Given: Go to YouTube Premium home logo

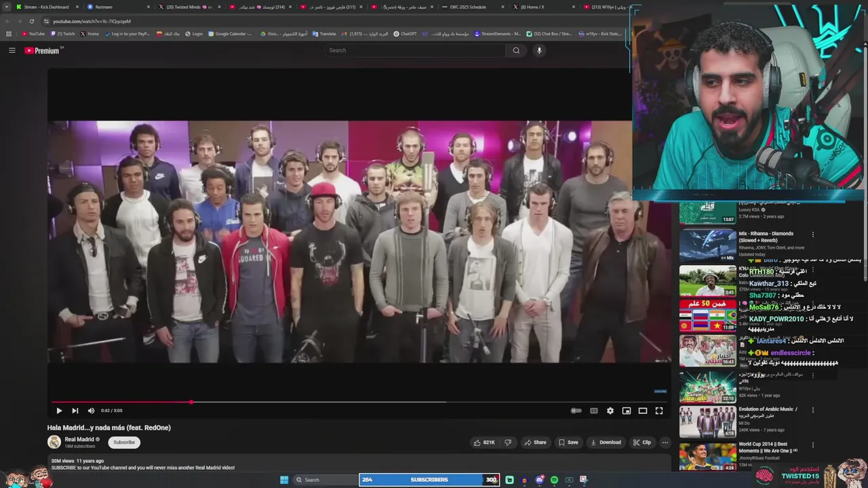Looking at the screenshot, I should [42, 50].
